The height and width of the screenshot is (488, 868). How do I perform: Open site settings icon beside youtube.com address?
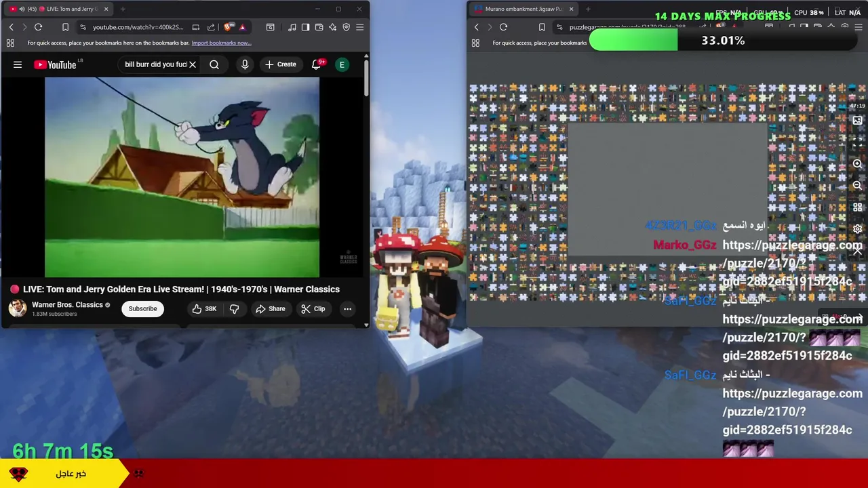83,27
